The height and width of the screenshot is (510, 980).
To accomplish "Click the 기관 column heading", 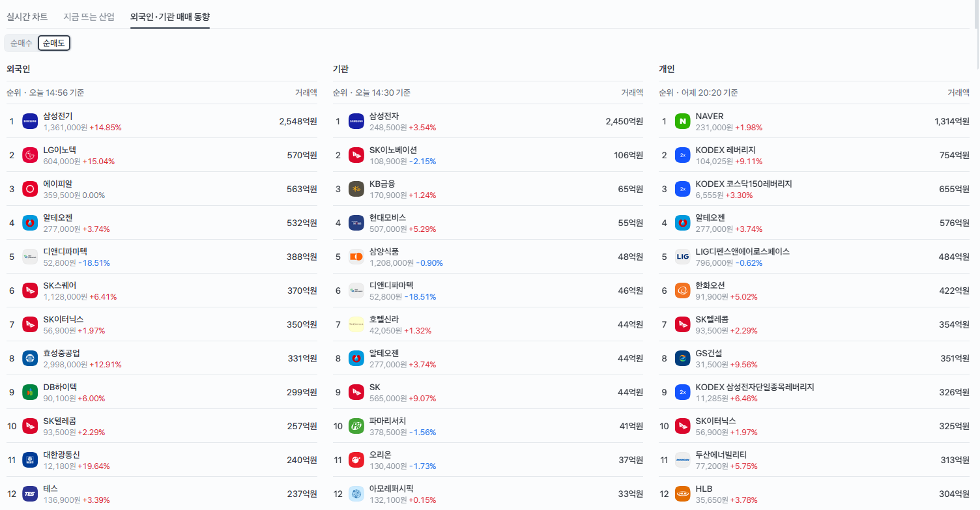I will point(341,68).
